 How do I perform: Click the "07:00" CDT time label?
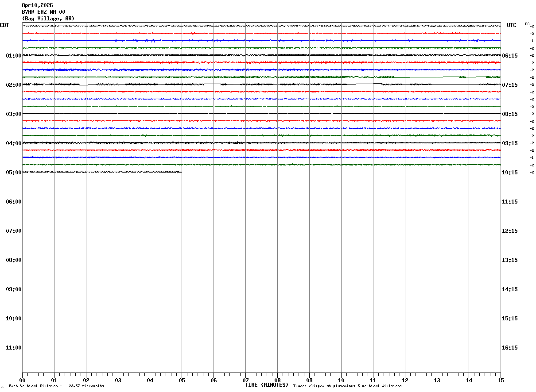(x=14, y=231)
